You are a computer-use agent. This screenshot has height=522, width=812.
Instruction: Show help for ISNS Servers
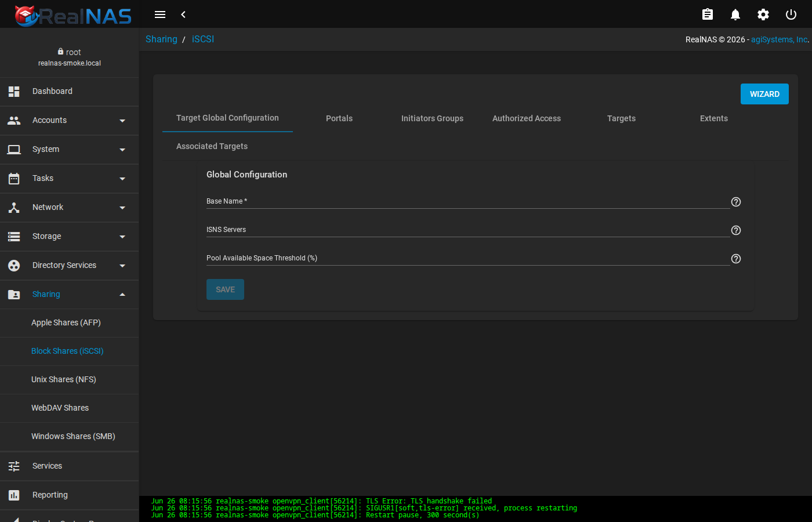click(x=736, y=230)
